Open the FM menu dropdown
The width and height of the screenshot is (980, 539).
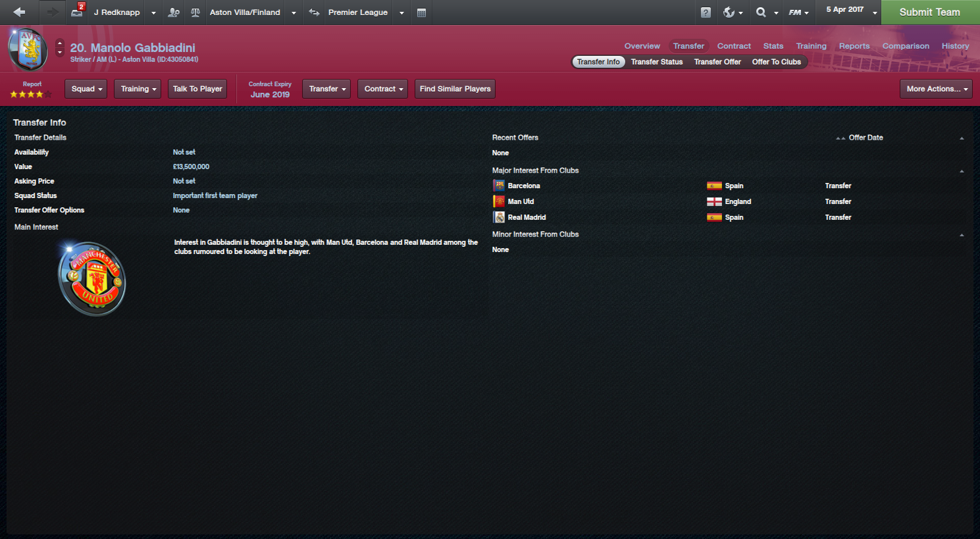(798, 13)
